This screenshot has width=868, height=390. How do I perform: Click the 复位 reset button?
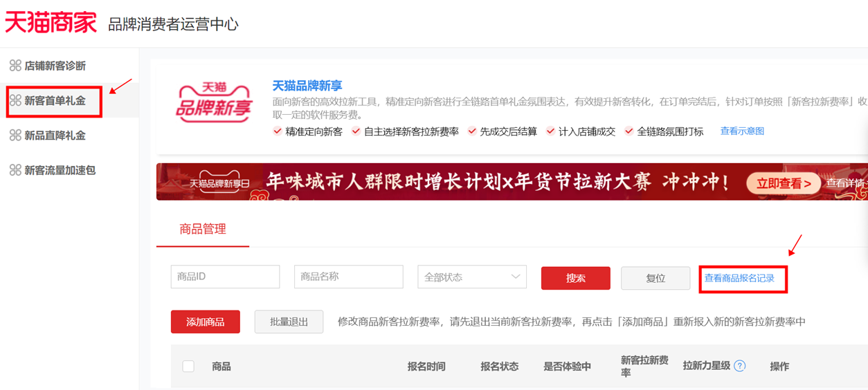pyautogui.click(x=655, y=278)
